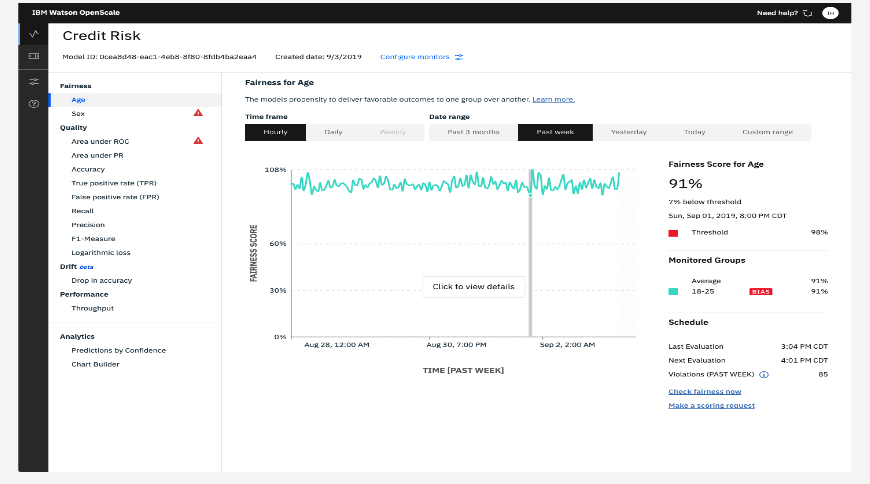Select Past 3 months date range
The image size is (870, 484).
[473, 132]
